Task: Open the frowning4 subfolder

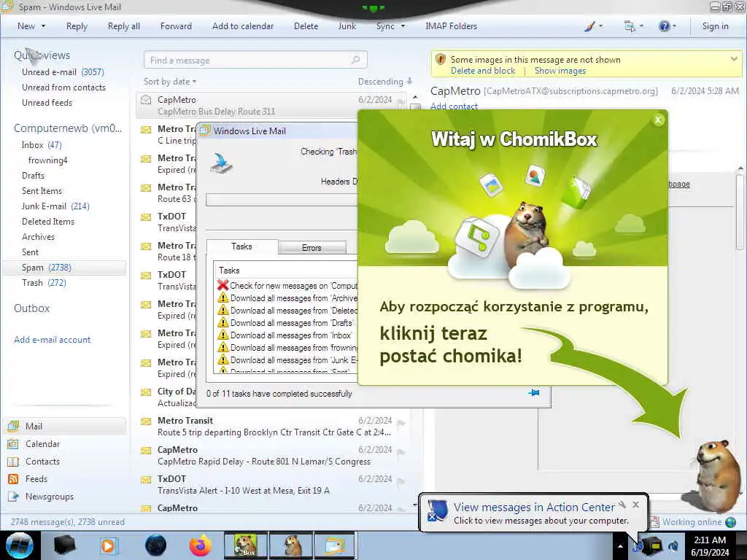Action: (x=47, y=160)
